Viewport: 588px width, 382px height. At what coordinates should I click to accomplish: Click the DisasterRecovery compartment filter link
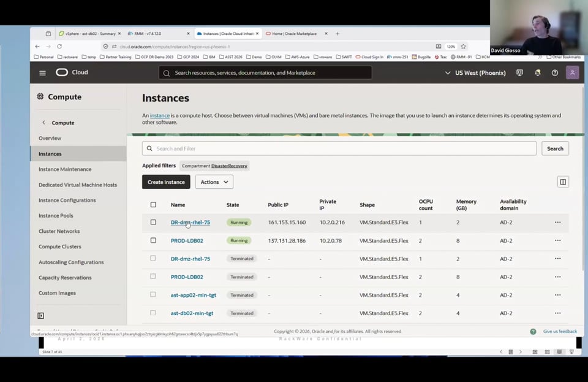coord(229,166)
